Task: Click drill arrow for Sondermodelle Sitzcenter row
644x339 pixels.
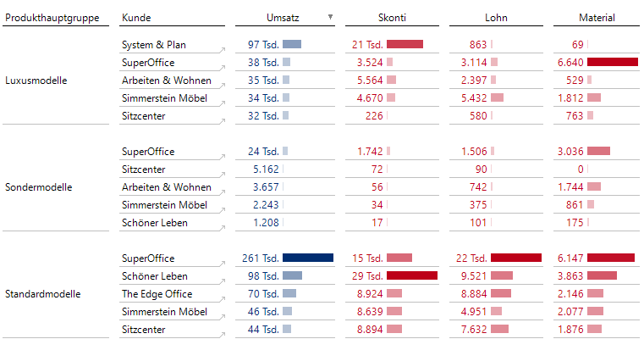Action: point(223,175)
